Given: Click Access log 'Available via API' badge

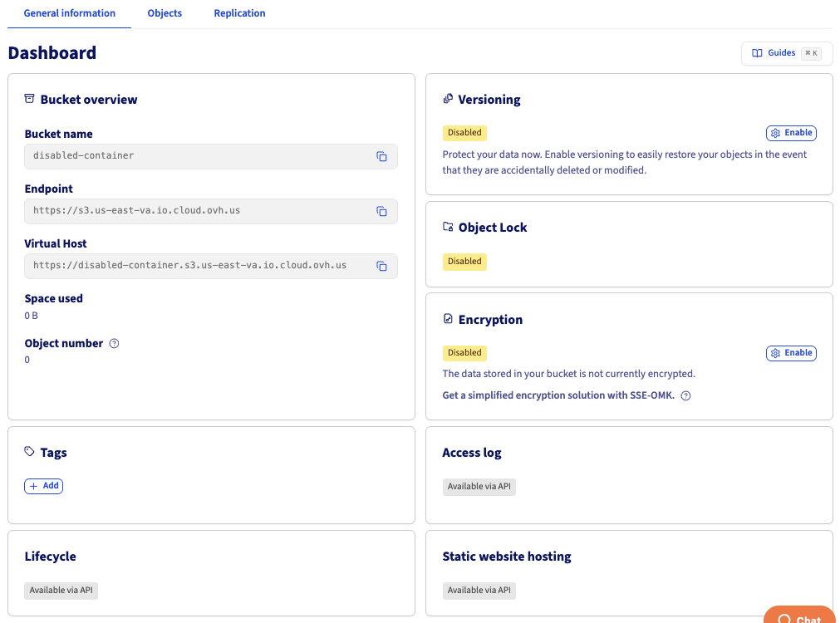Looking at the screenshot, I should tap(479, 487).
